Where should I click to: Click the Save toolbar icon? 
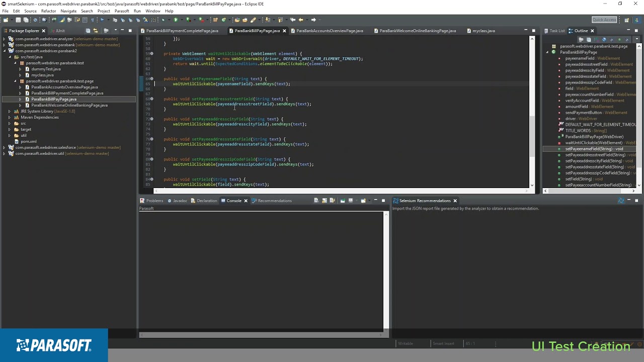[18, 20]
